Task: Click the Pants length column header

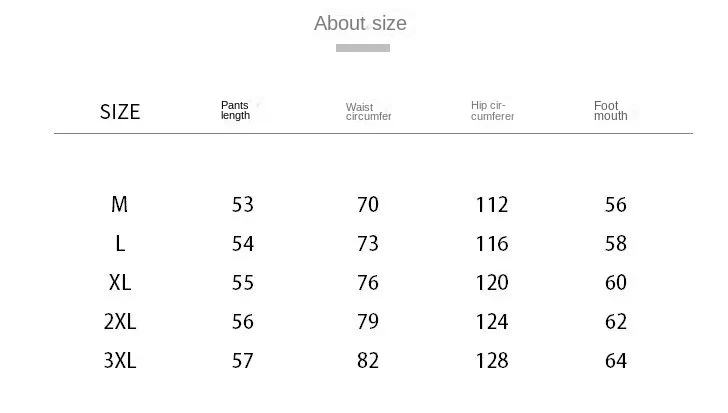Action: click(x=235, y=110)
